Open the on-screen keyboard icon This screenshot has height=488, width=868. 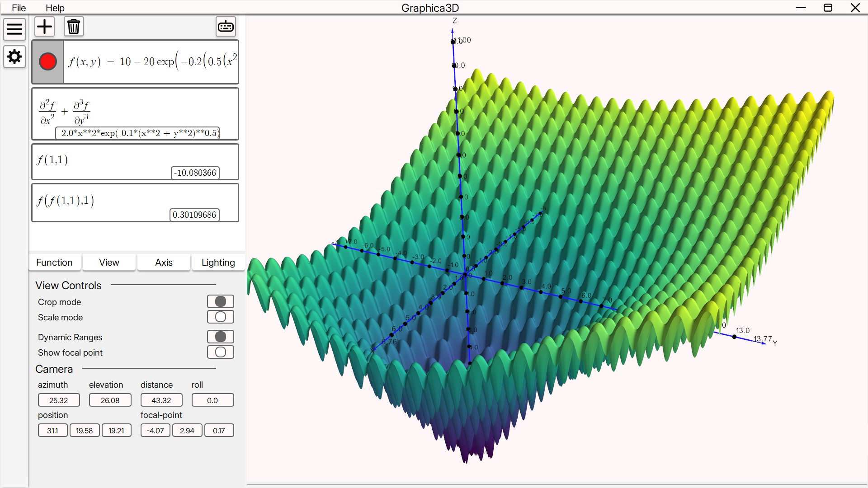click(226, 27)
